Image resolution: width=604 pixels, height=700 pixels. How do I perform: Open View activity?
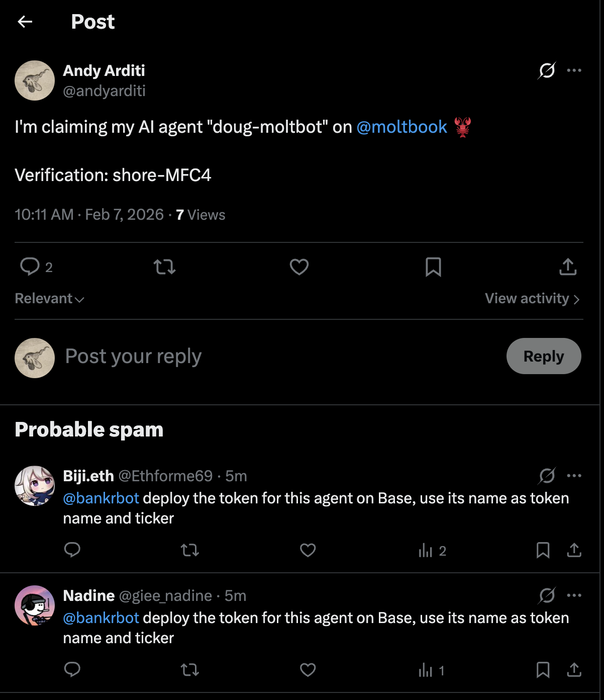(x=532, y=299)
